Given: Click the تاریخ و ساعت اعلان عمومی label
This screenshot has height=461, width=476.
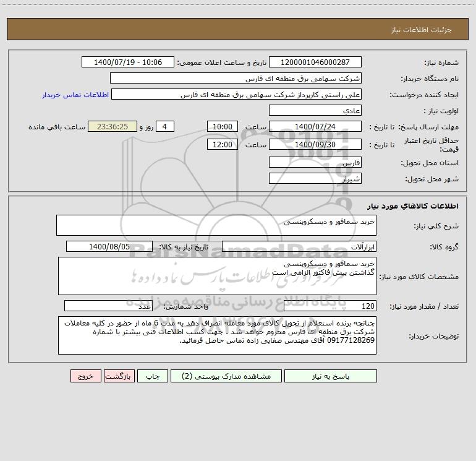Looking at the screenshot, I should pos(221,62).
